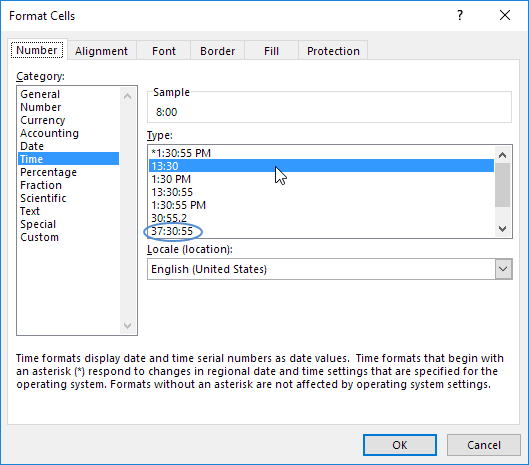
Task: Choose the Custom category
Action: click(x=39, y=237)
